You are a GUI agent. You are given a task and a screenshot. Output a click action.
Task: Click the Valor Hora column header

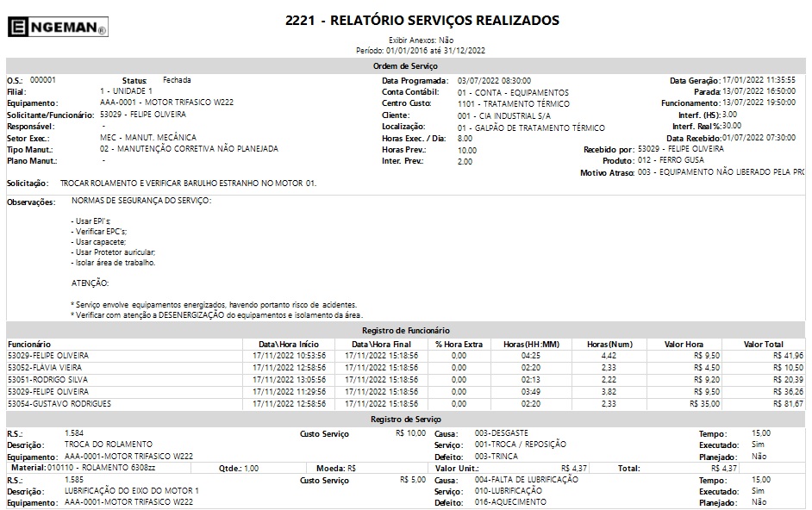coord(684,344)
